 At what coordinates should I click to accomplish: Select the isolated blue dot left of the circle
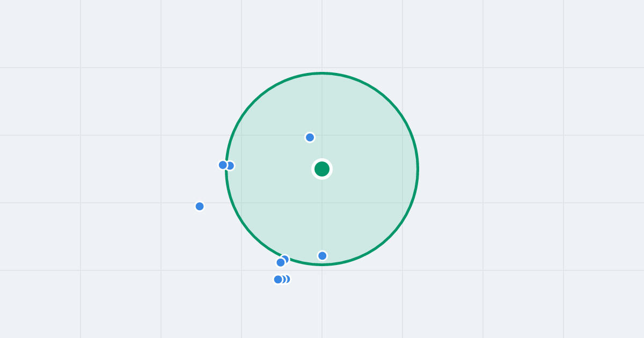coord(200,206)
